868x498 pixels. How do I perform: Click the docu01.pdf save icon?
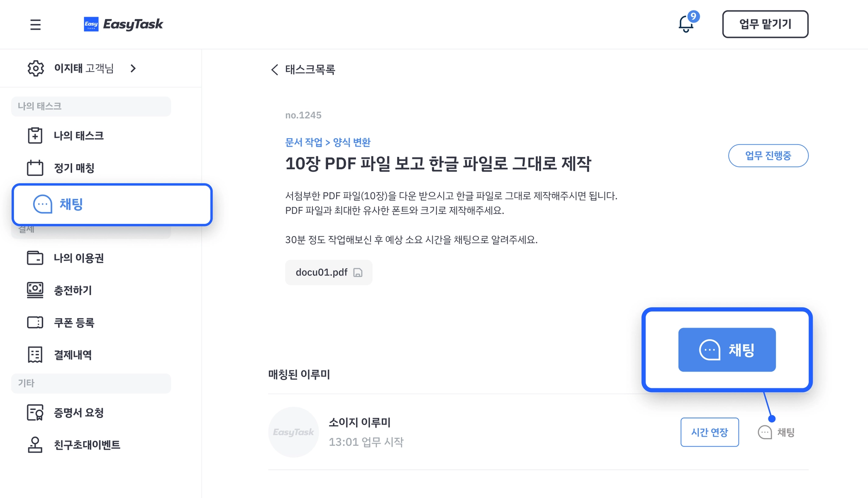point(358,273)
